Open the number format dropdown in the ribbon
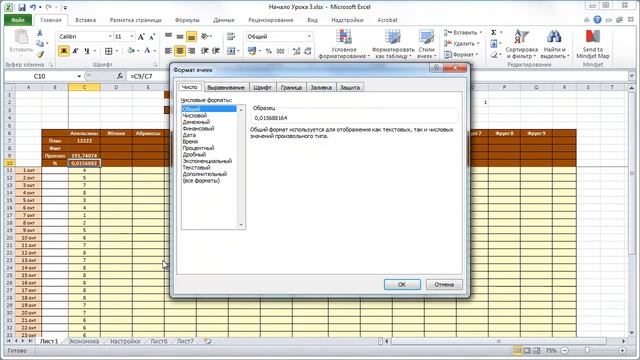The height and width of the screenshot is (360, 640). tap(309, 37)
